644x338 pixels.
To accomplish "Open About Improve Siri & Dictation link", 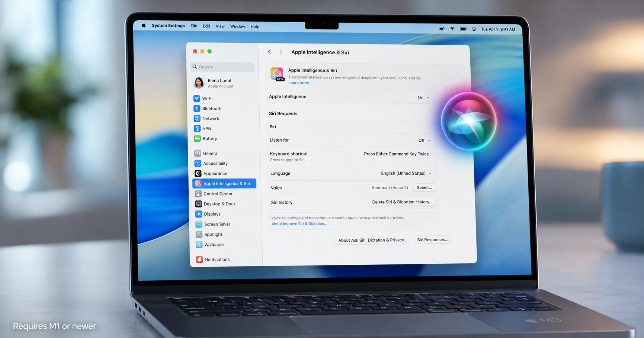I will point(299,224).
